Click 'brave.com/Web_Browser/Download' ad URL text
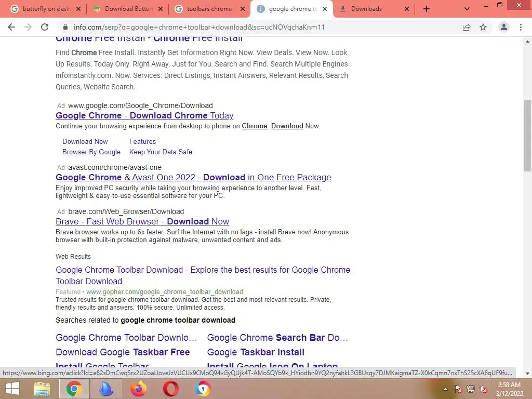532x399 pixels. [126, 211]
